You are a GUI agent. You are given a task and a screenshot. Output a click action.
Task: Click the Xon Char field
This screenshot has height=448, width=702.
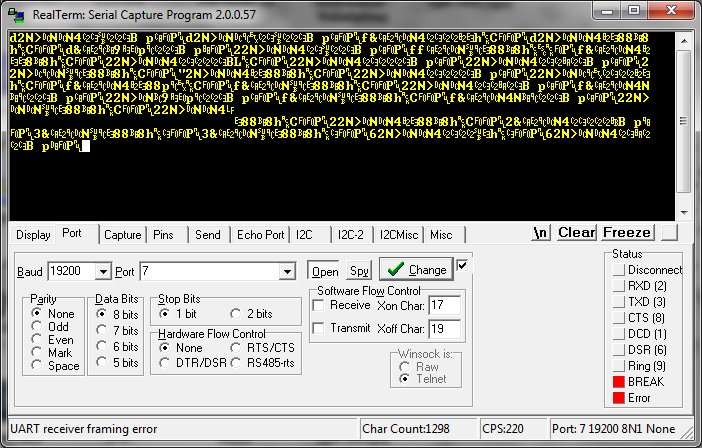[x=444, y=306]
